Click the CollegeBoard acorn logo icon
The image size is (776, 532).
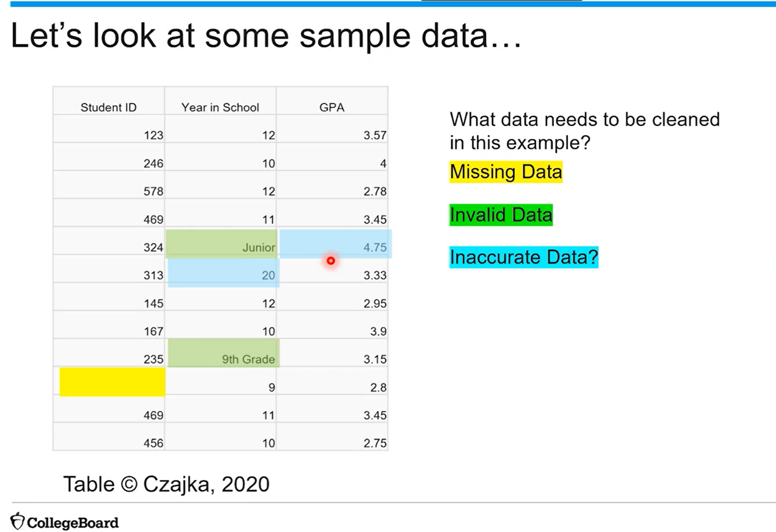click(17, 521)
